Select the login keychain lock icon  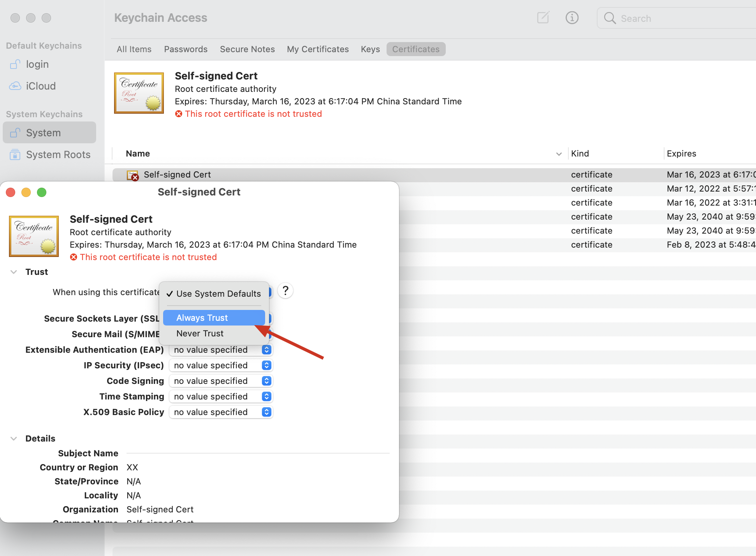coord(15,64)
